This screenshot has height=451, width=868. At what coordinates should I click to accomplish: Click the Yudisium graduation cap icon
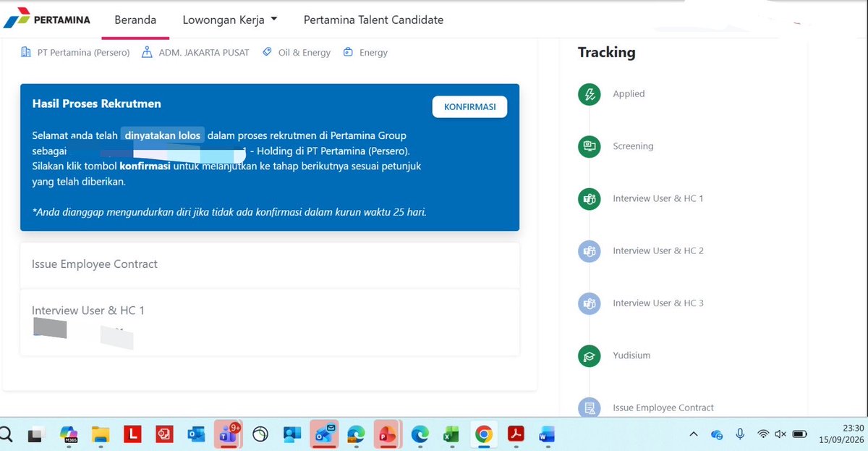pyautogui.click(x=590, y=355)
